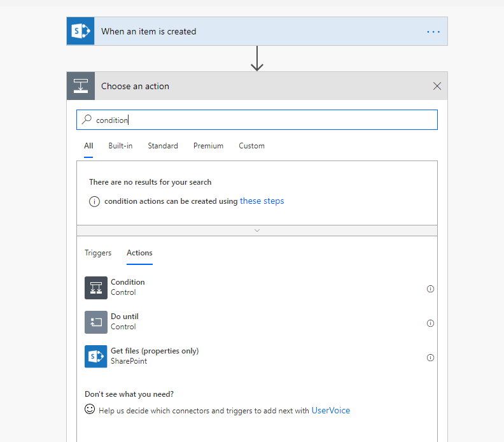Viewport: 504px width, 442px height.
Task: Open the trigger's three-dot options menu
Action: pos(433,32)
